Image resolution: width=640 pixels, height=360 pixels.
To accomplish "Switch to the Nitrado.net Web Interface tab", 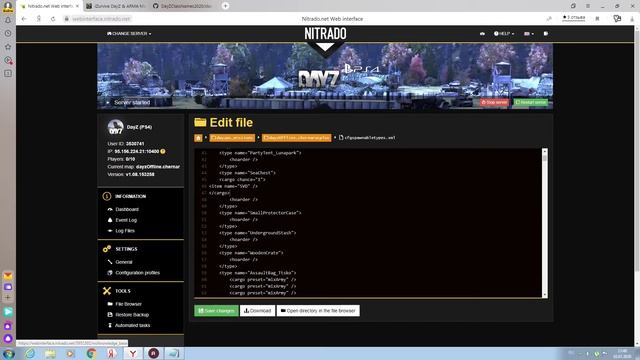I will pos(49,6).
